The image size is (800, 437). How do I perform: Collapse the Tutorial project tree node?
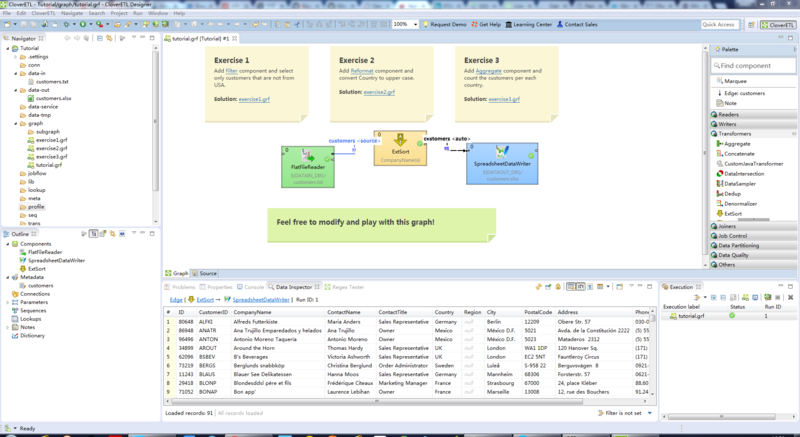tap(8, 48)
